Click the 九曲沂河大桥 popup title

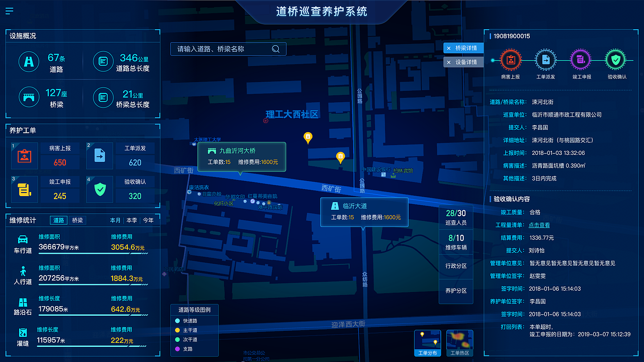click(x=237, y=151)
